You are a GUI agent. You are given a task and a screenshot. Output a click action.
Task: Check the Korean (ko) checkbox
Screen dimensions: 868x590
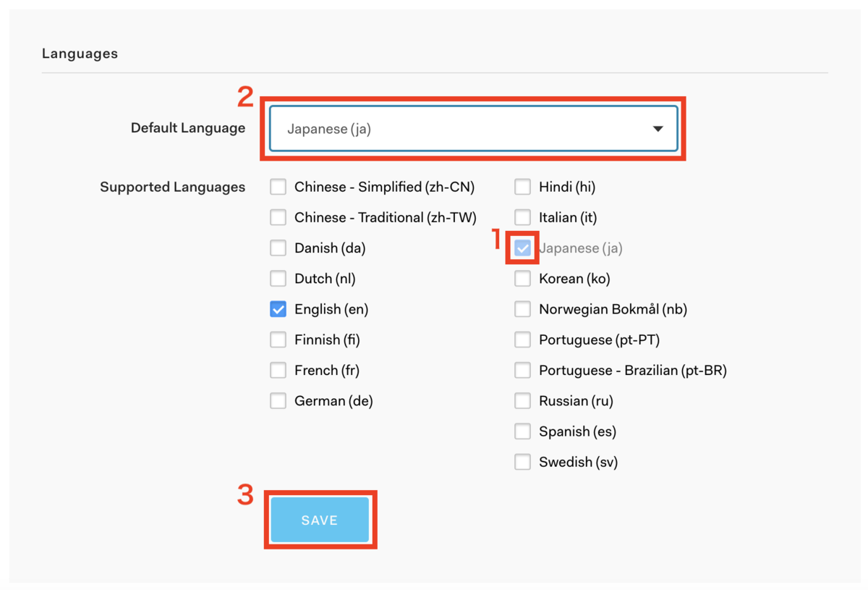coord(522,279)
